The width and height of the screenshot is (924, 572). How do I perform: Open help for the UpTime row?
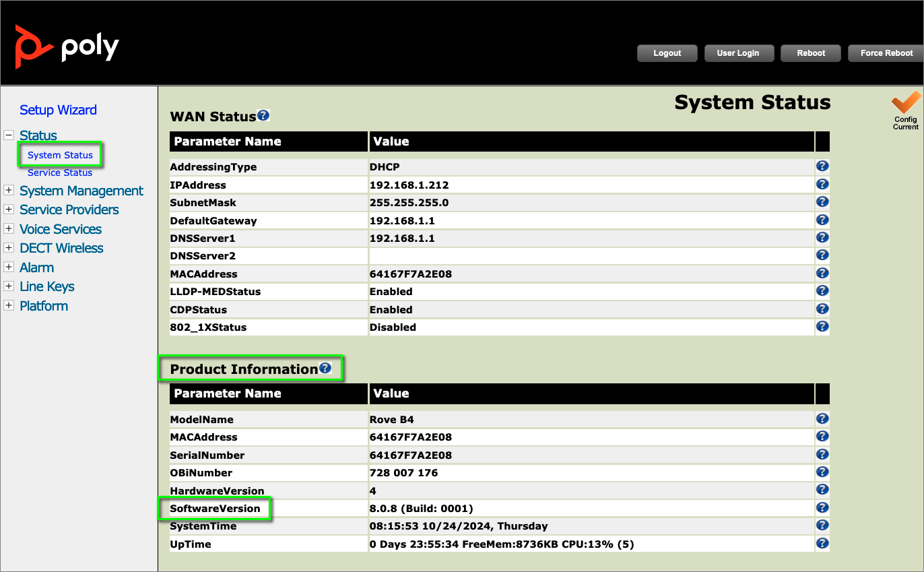822,543
